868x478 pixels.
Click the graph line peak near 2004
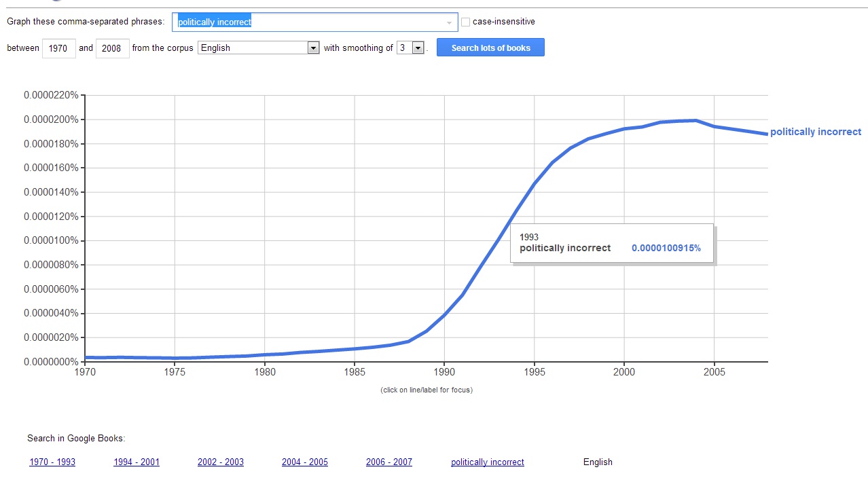(695, 121)
